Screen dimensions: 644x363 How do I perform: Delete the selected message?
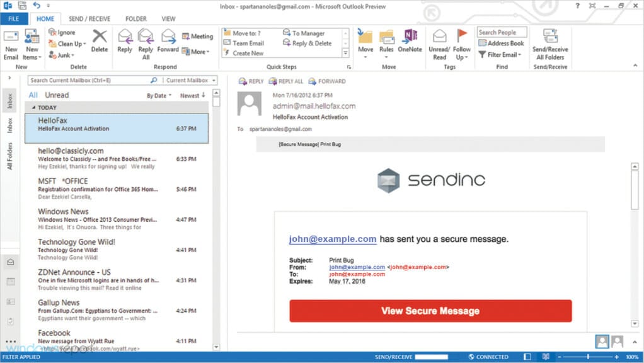coord(100,41)
